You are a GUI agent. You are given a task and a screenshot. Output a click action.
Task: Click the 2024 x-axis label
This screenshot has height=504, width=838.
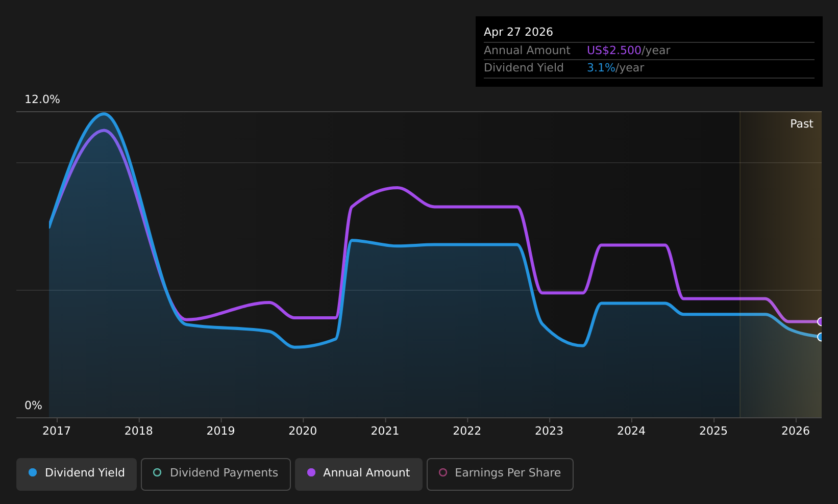631,431
